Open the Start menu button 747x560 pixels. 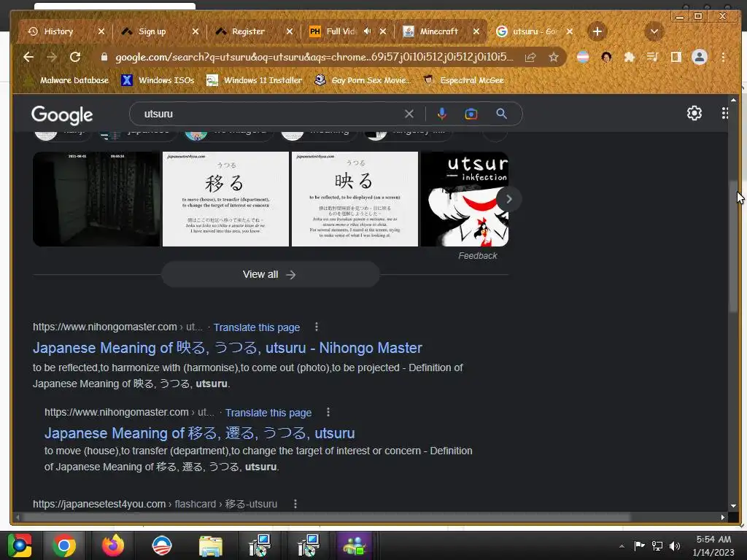pyautogui.click(x=20, y=545)
